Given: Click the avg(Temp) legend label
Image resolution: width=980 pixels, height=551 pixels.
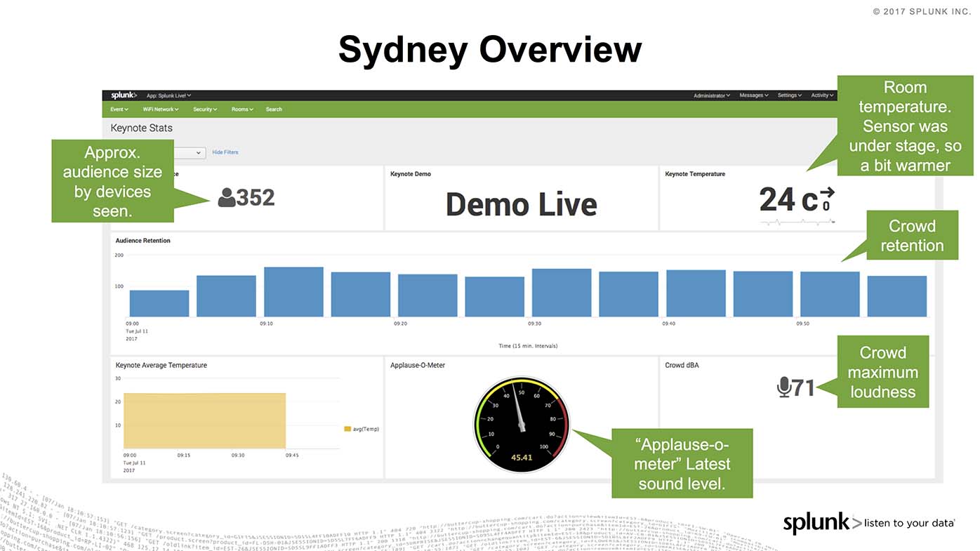Looking at the screenshot, I should point(366,429).
